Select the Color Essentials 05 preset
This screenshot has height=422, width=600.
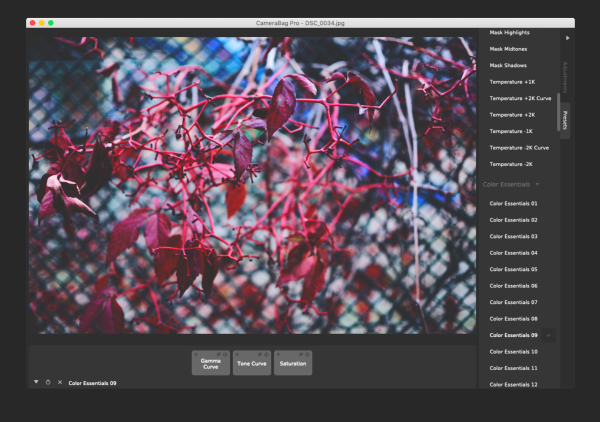[513, 269]
